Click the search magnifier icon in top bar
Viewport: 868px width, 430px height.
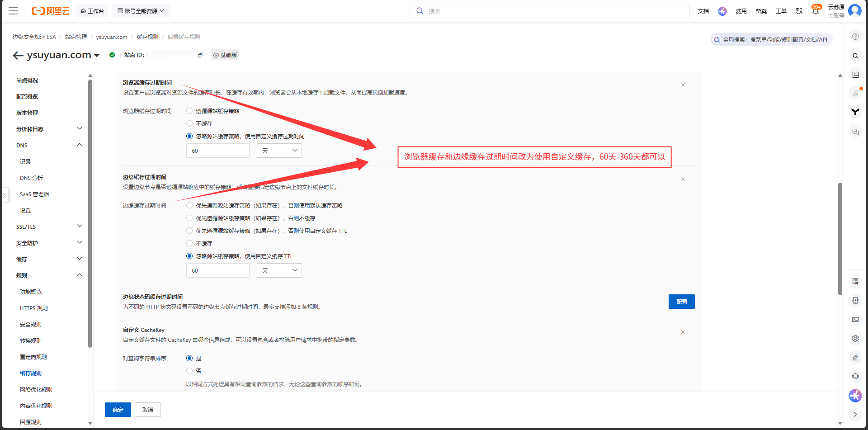click(x=420, y=11)
